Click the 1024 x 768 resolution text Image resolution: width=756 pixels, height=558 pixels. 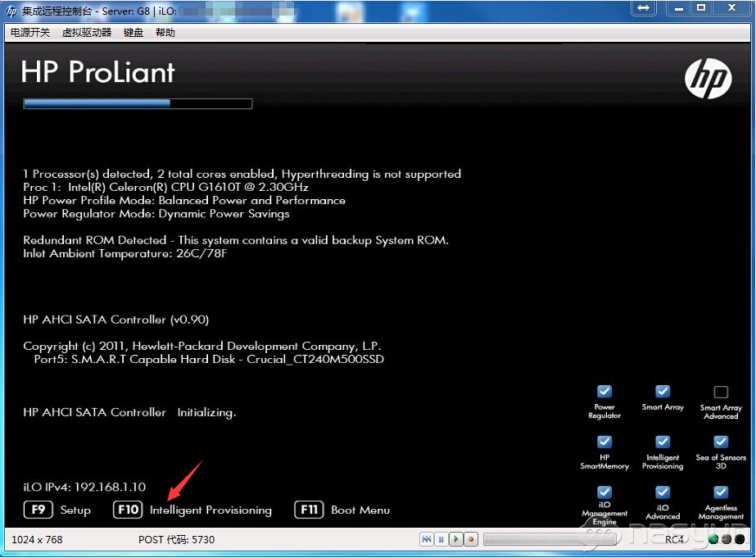pos(37,540)
